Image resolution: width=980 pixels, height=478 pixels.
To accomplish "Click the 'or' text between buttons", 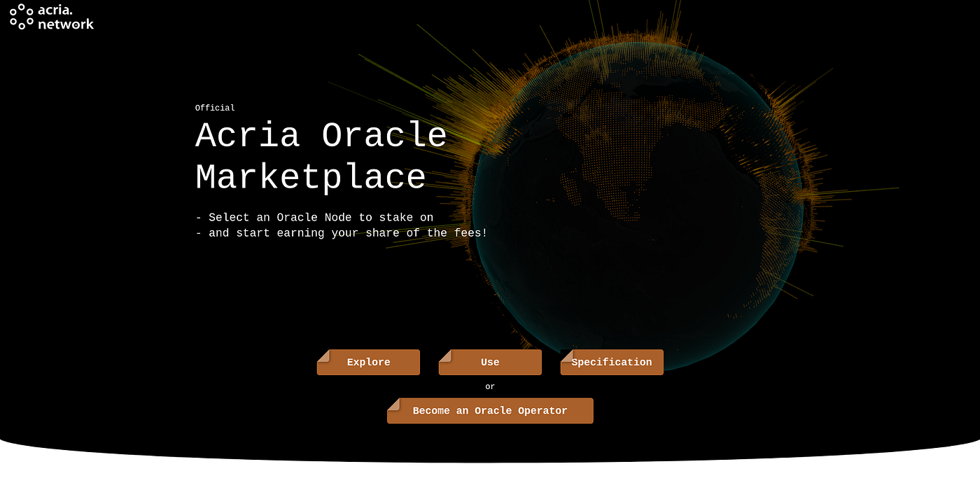I will pos(490,386).
